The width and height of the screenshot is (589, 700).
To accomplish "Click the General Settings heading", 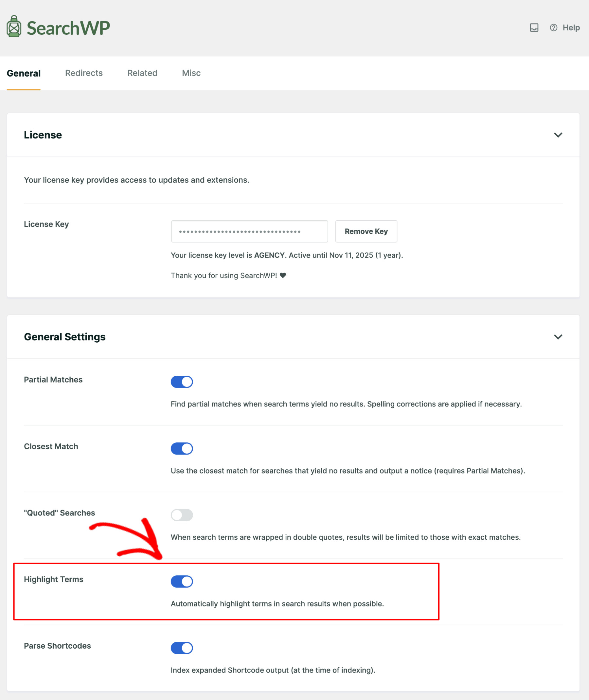I will pyautogui.click(x=65, y=337).
